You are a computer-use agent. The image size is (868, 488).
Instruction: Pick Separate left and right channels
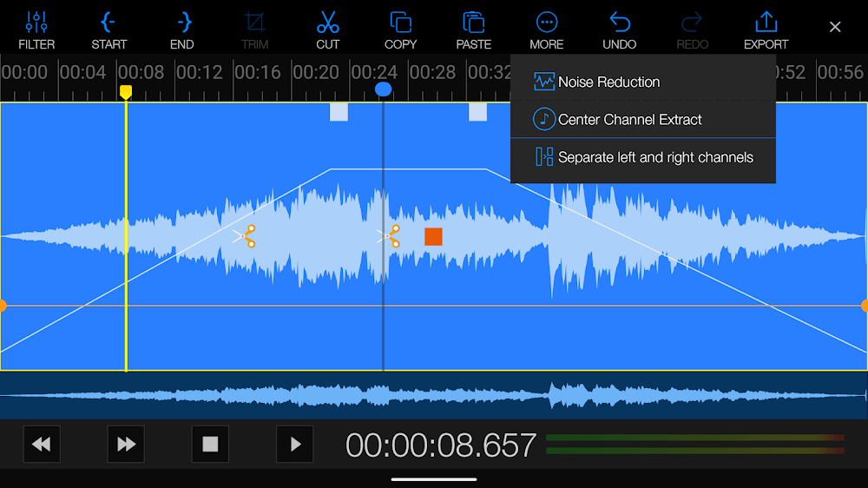(x=654, y=157)
